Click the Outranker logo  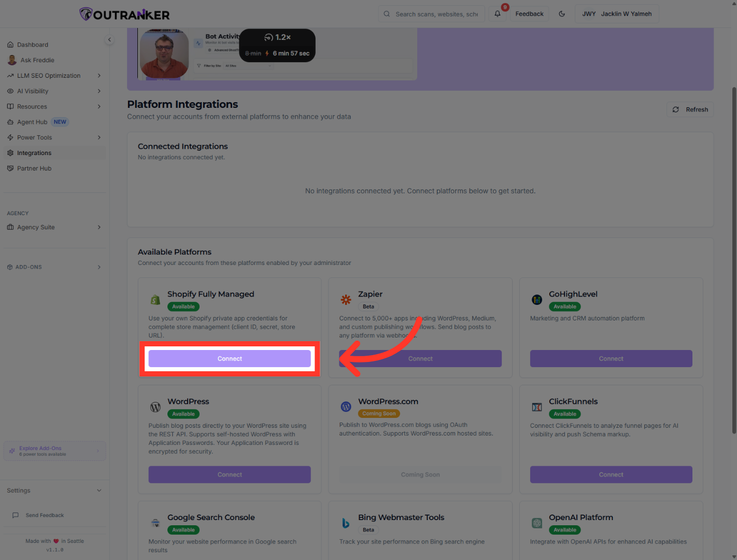[x=124, y=14]
